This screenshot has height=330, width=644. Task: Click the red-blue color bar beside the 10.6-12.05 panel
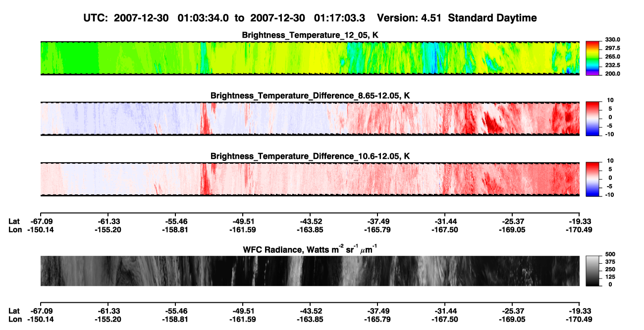592,179
